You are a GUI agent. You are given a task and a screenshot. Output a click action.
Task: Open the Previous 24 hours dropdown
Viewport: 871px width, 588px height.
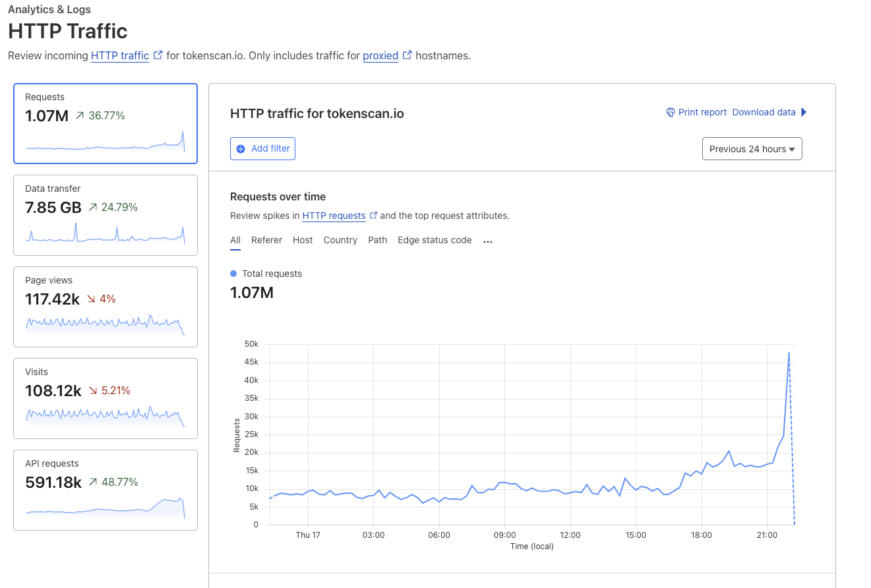752,149
